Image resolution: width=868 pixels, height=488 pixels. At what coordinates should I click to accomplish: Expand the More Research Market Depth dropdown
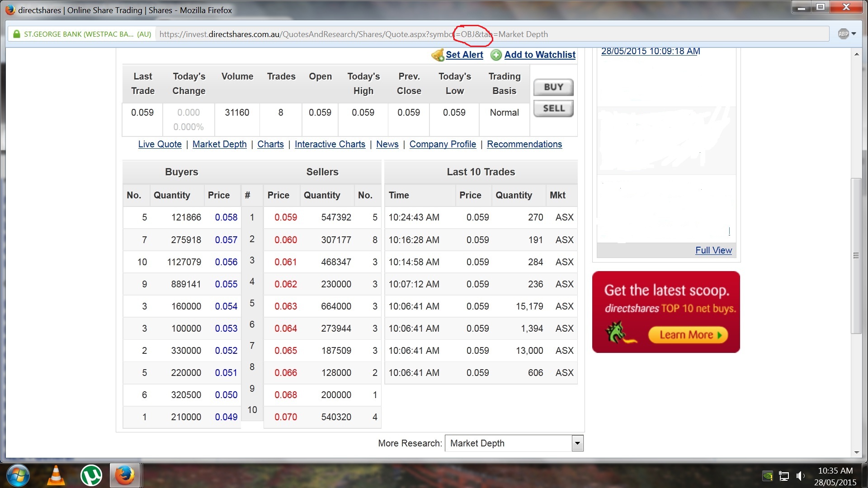coord(577,443)
